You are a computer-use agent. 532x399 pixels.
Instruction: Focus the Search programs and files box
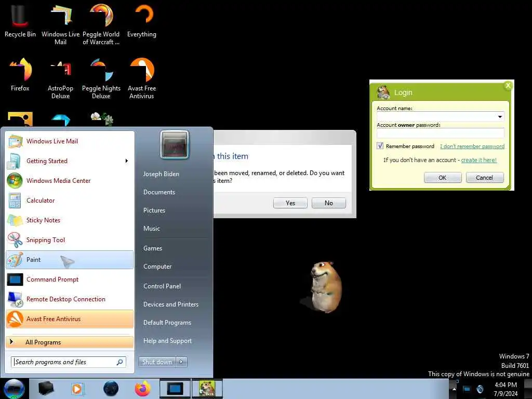(68, 362)
